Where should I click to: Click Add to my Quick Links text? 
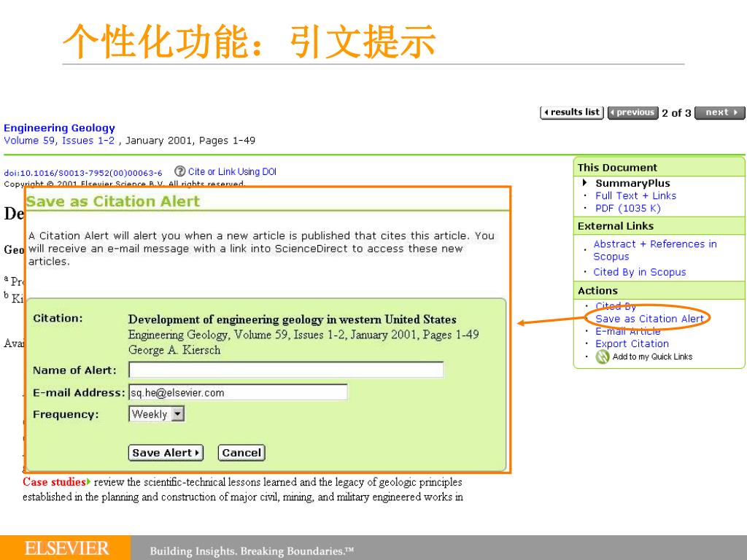(652, 357)
